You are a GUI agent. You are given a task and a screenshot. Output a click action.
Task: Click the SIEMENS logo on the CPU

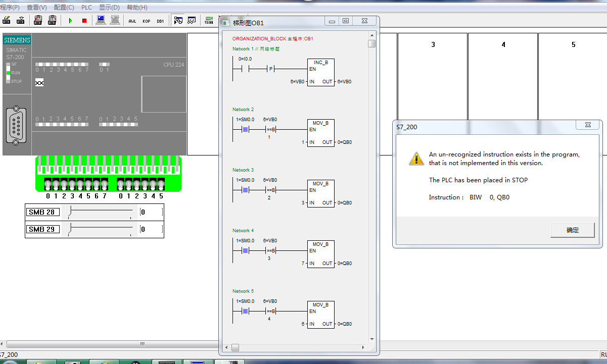pos(17,40)
